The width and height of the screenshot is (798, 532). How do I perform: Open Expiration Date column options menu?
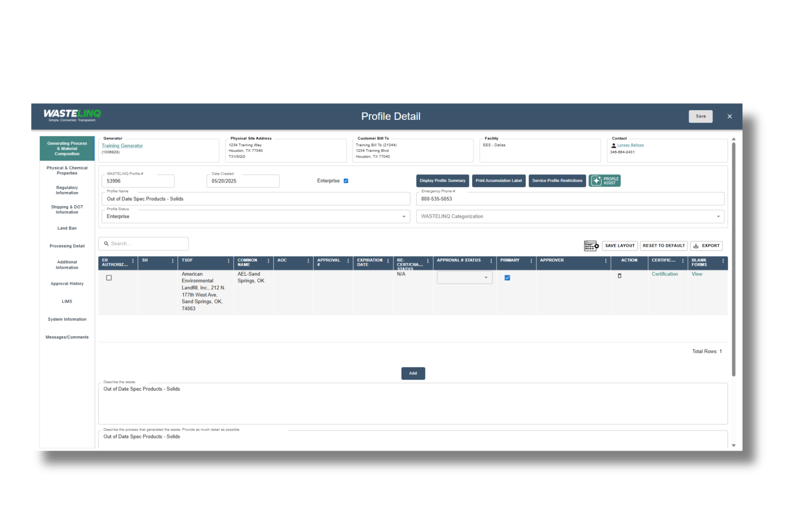coord(388,261)
